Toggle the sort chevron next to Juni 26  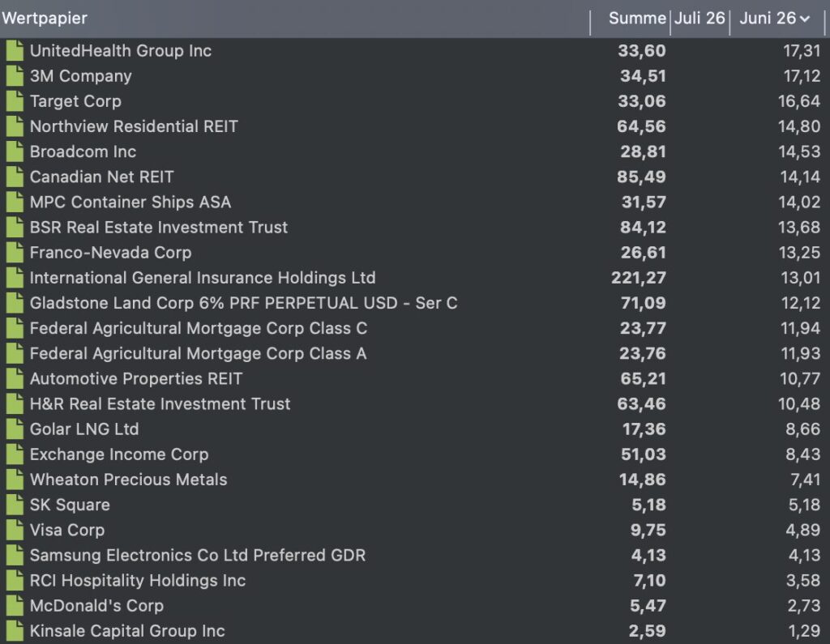click(805, 19)
